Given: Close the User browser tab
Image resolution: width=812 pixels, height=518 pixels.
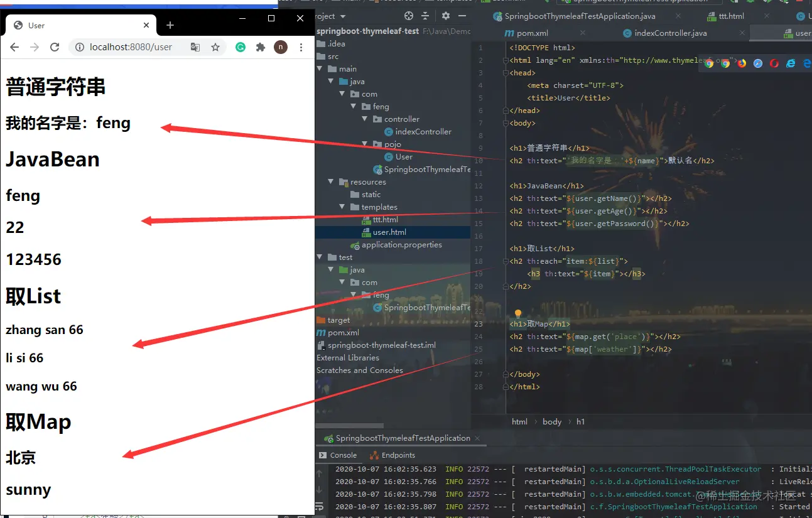Looking at the screenshot, I should click(x=146, y=25).
